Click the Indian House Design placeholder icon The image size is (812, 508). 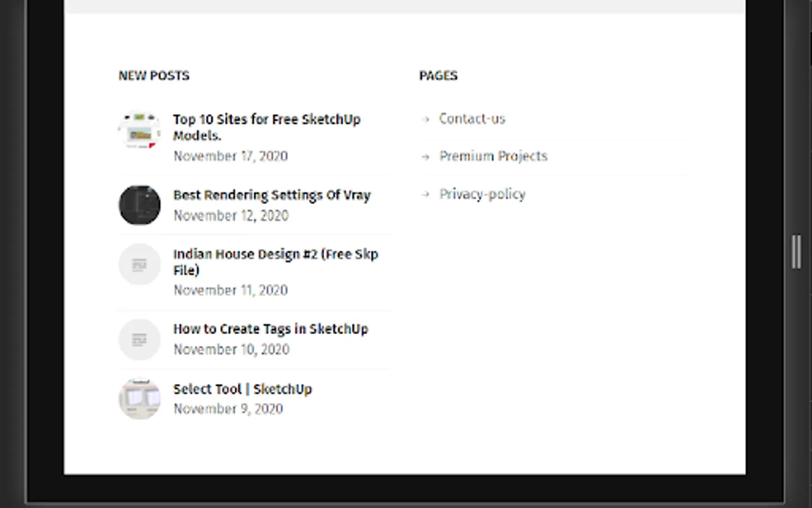[139, 264]
